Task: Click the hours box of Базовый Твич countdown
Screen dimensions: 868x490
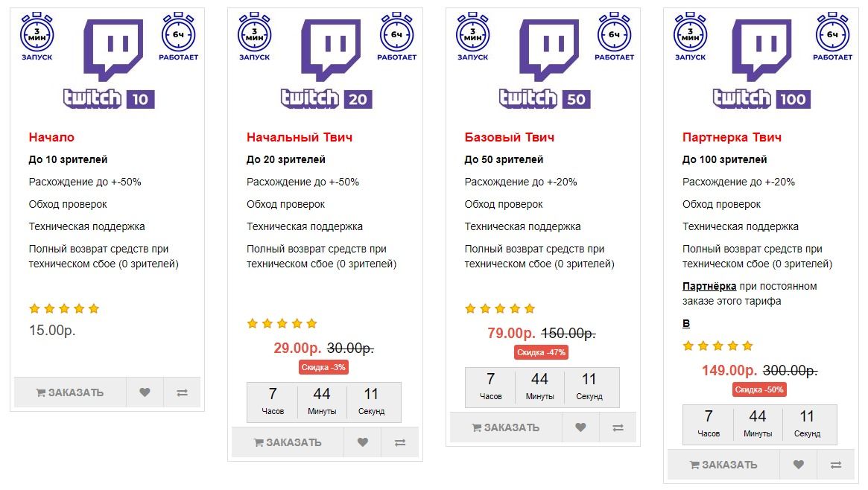Action: tap(490, 386)
